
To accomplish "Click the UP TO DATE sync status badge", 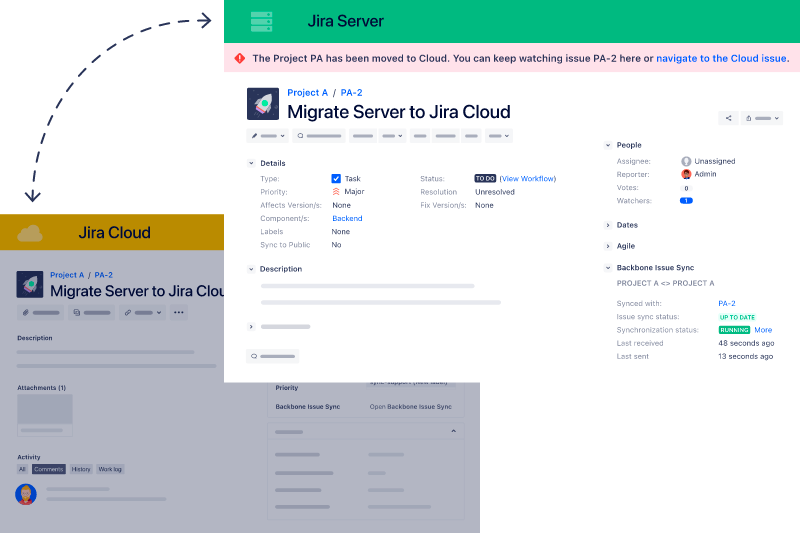I will (x=737, y=317).
